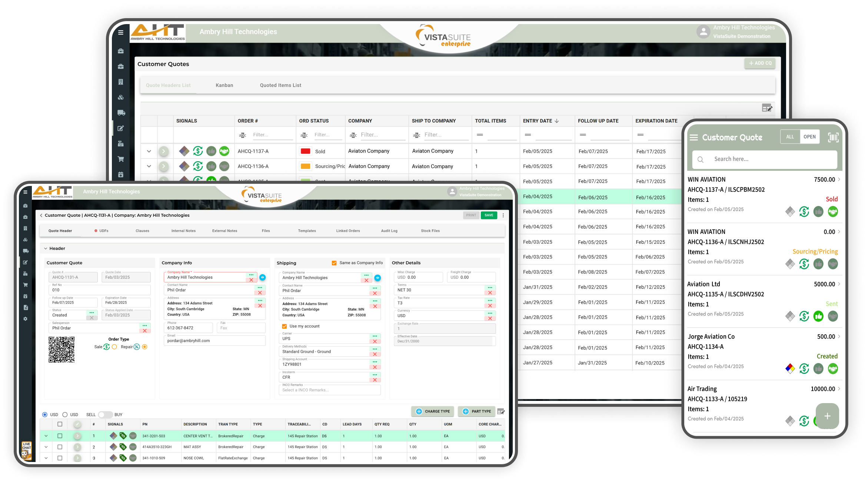Toggle the Use my account checkbox
Image resolution: width=868 pixels, height=482 pixels.
coord(285,326)
